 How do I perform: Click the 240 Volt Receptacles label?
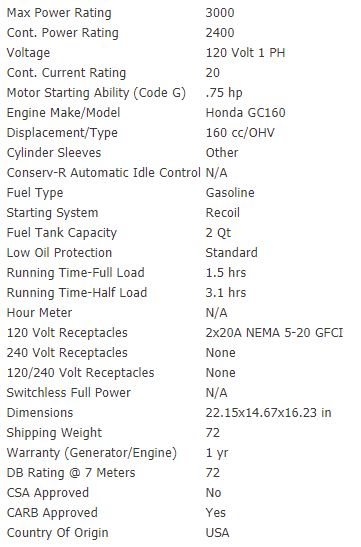pyautogui.click(x=67, y=353)
